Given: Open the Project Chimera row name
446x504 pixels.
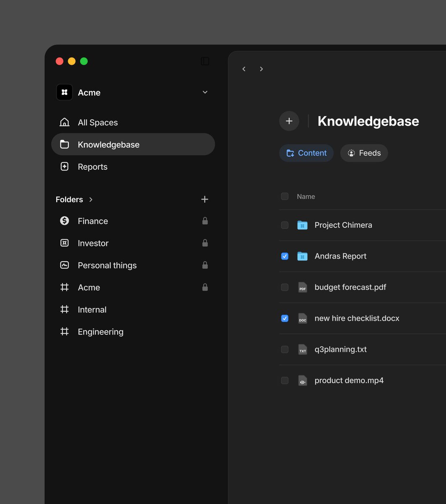Looking at the screenshot, I should [x=343, y=225].
